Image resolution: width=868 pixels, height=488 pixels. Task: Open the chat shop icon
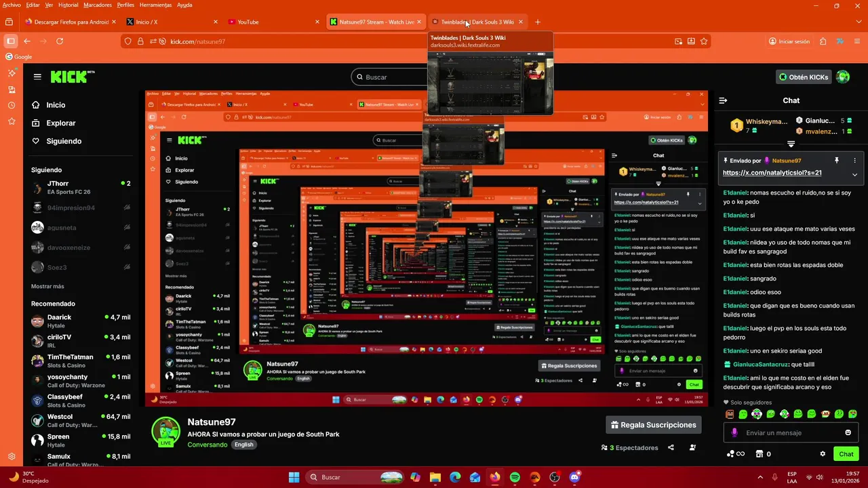[759, 454]
